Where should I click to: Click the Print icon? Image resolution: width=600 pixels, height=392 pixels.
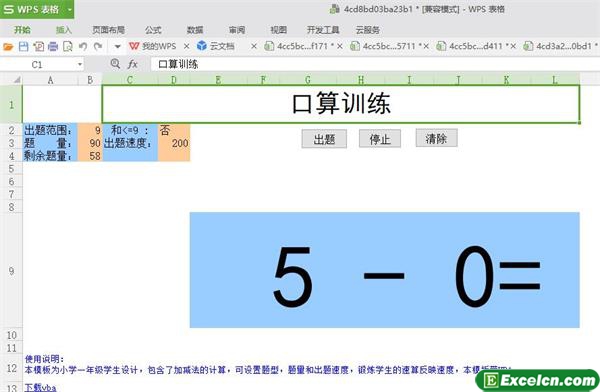coord(53,47)
